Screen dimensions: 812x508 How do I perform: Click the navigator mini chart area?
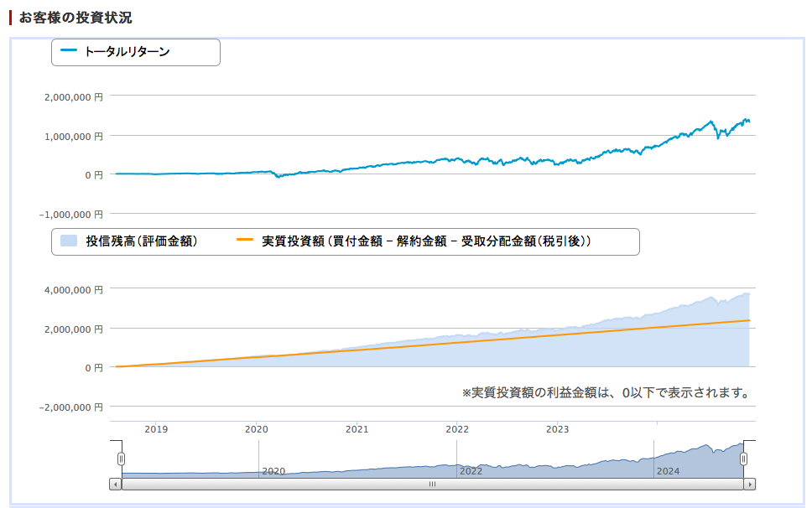point(432,459)
